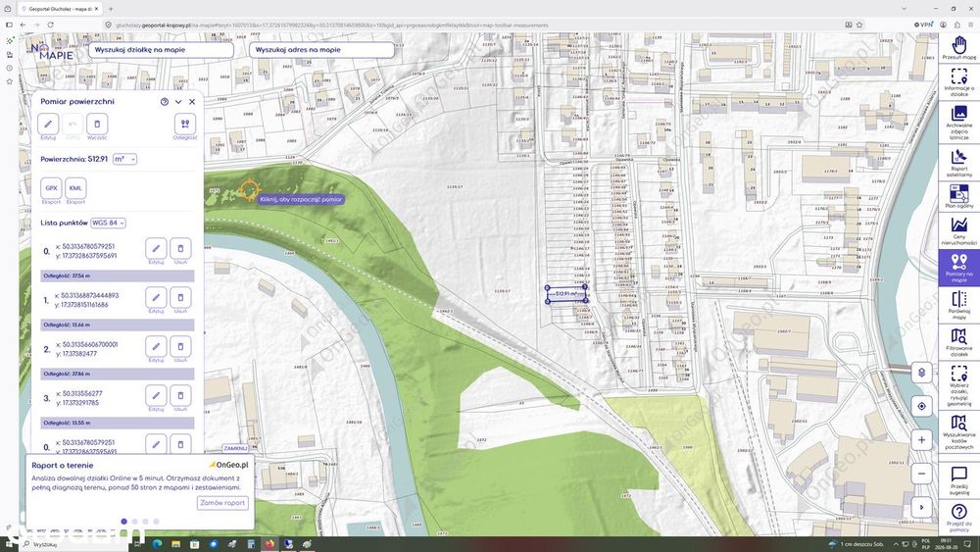Expand the right-side arrow control
Screen dimensions: 980x552
tap(921, 507)
